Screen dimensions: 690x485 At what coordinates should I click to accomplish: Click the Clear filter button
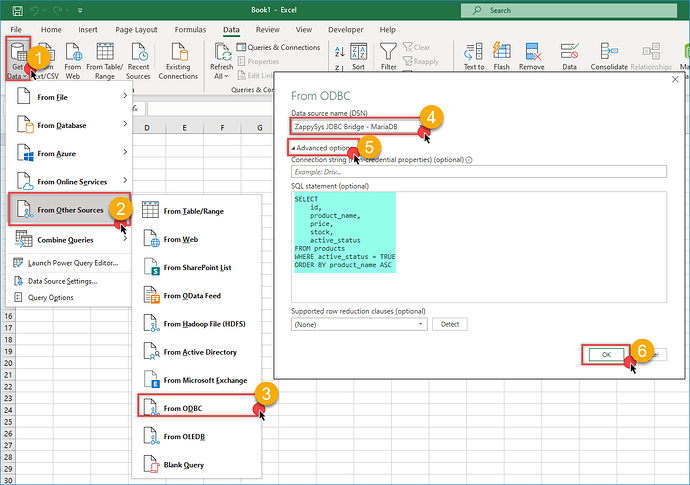point(416,47)
